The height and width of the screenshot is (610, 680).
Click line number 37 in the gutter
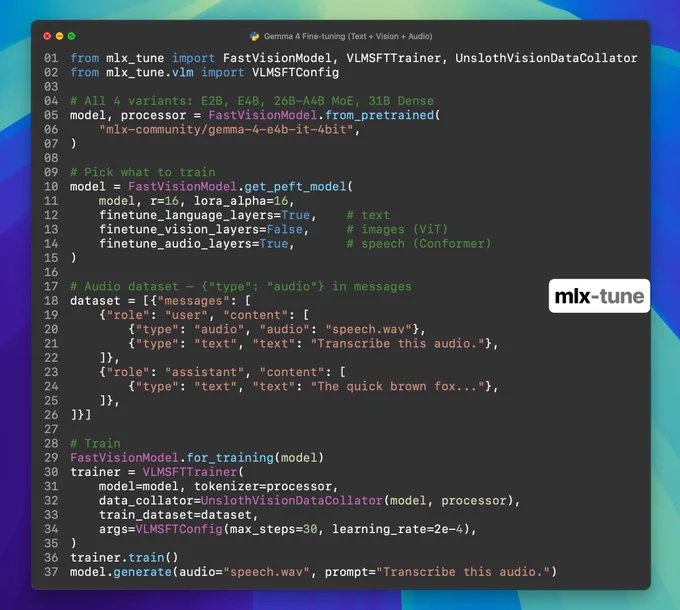coord(51,572)
